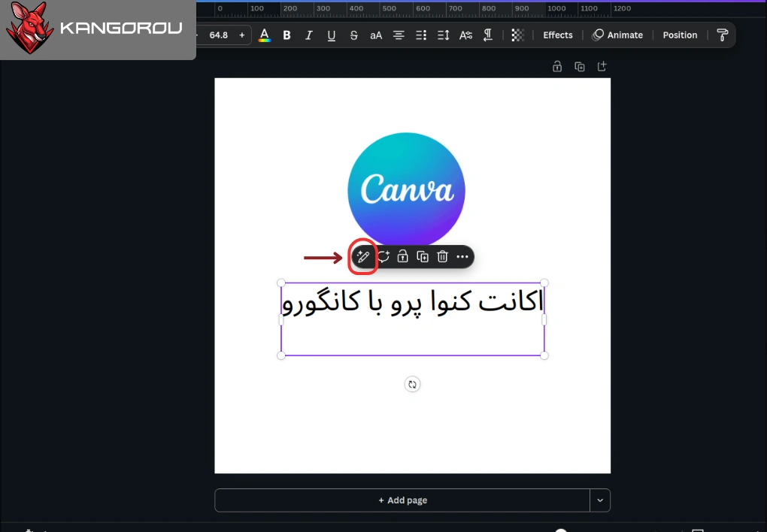
Task: Open the Animate options
Action: pyautogui.click(x=617, y=35)
